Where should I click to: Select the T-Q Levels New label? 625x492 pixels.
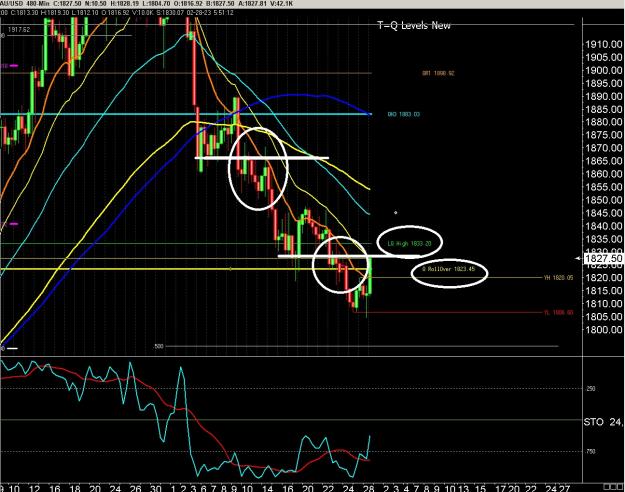414,26
